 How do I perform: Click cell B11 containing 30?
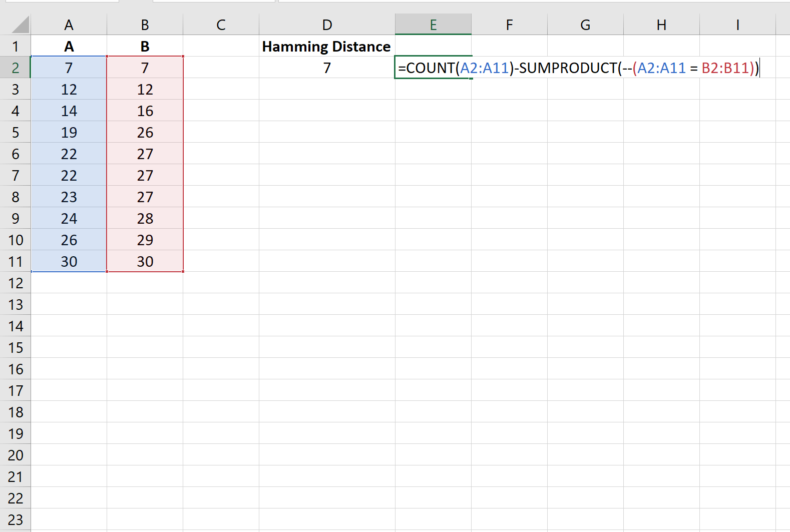145,261
